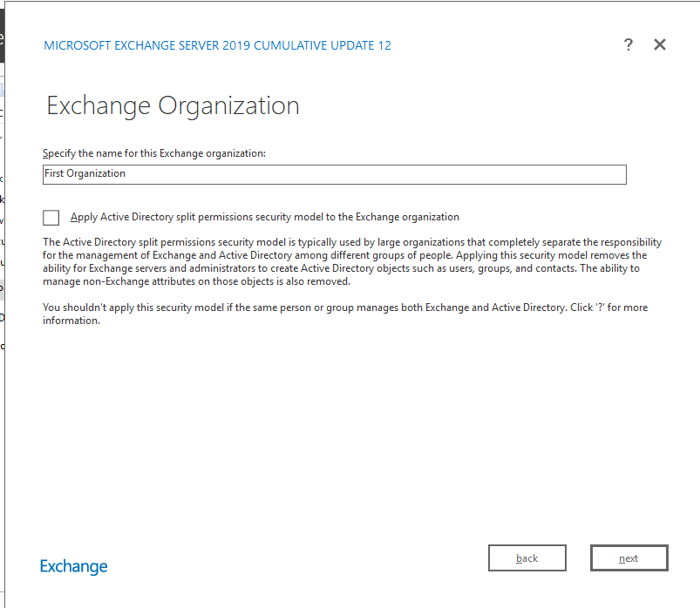Click the Exchange Organization heading
This screenshot has width=700, height=608.
click(173, 106)
